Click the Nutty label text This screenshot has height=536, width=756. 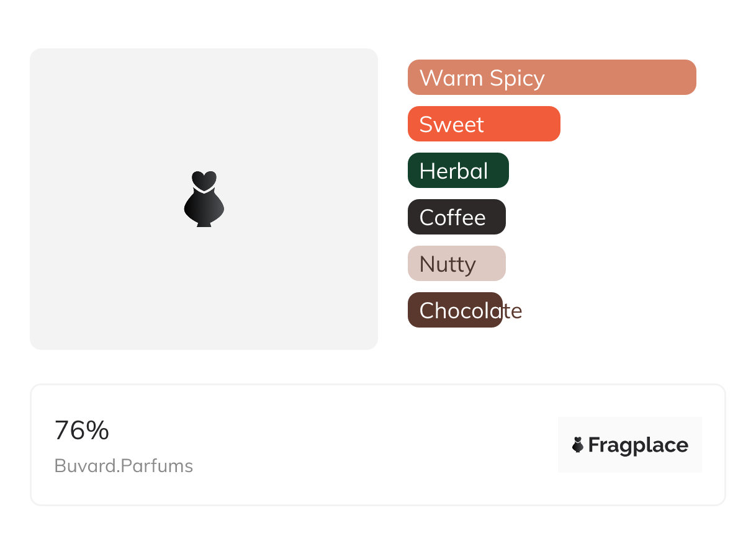point(448,265)
